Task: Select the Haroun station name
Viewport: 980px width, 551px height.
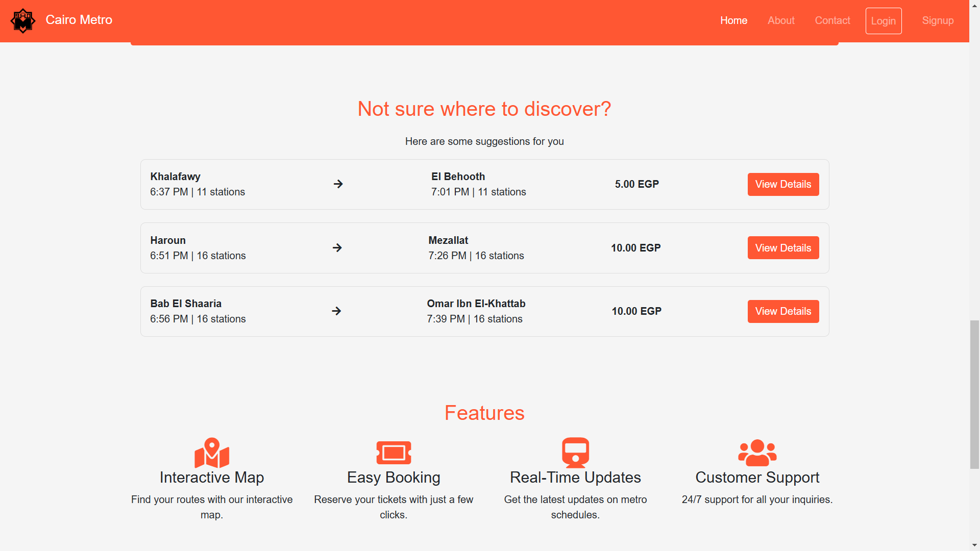Action: [x=168, y=240]
